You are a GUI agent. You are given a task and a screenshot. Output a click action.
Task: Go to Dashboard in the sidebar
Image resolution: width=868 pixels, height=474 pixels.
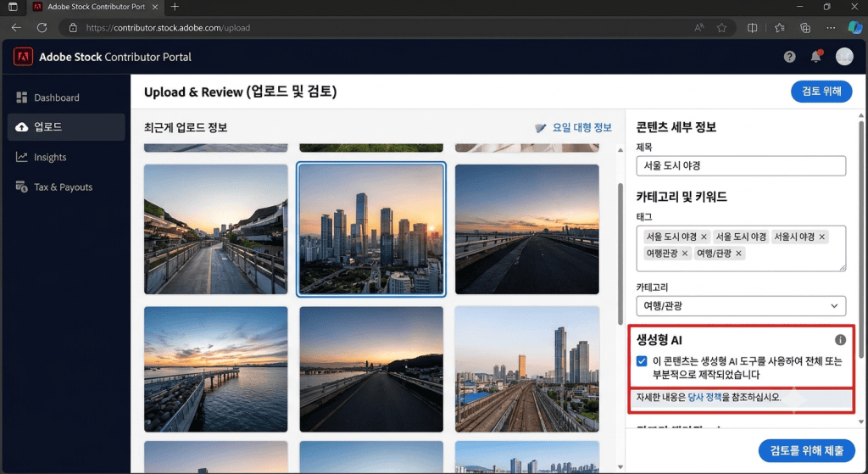(x=66, y=98)
